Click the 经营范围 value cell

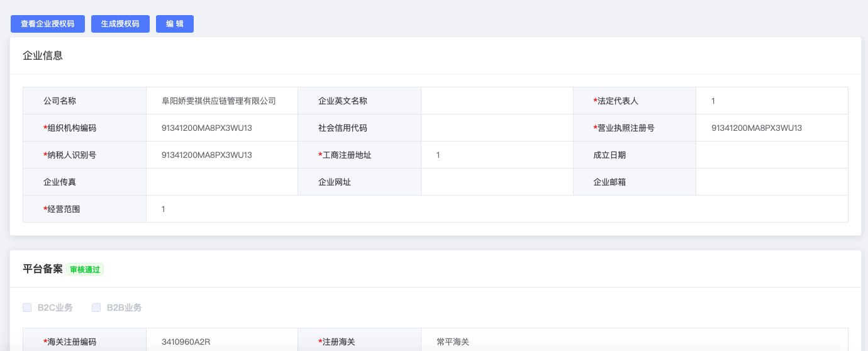coord(497,209)
